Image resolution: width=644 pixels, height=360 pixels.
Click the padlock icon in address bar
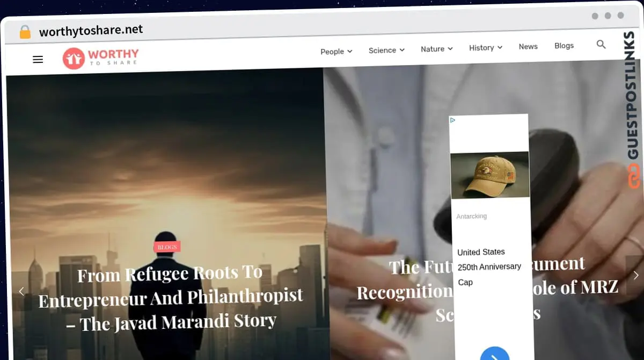[25, 32]
